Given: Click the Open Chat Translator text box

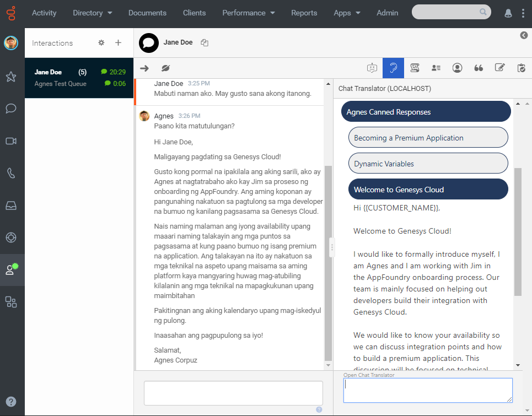Looking at the screenshot, I should pyautogui.click(x=428, y=390).
